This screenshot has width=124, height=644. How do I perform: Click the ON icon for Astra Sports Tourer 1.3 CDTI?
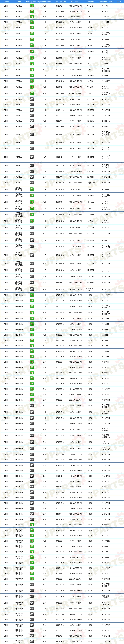[x=32, y=227]
